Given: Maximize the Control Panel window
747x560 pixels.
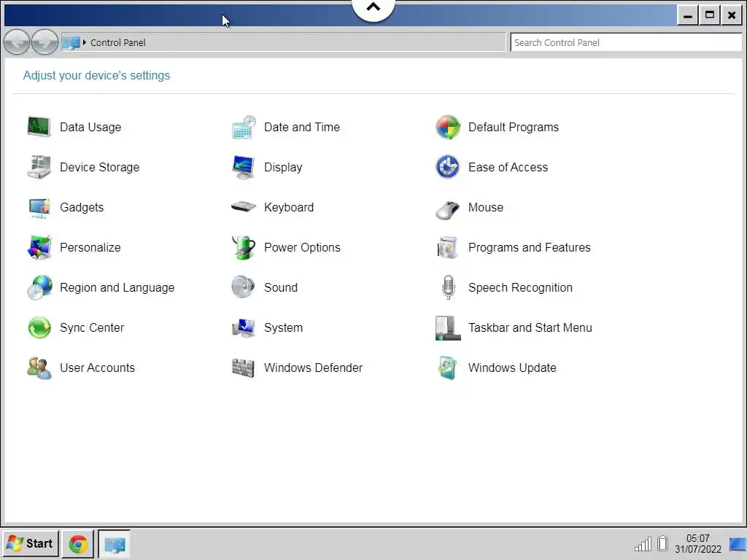Looking at the screenshot, I should coord(710,15).
